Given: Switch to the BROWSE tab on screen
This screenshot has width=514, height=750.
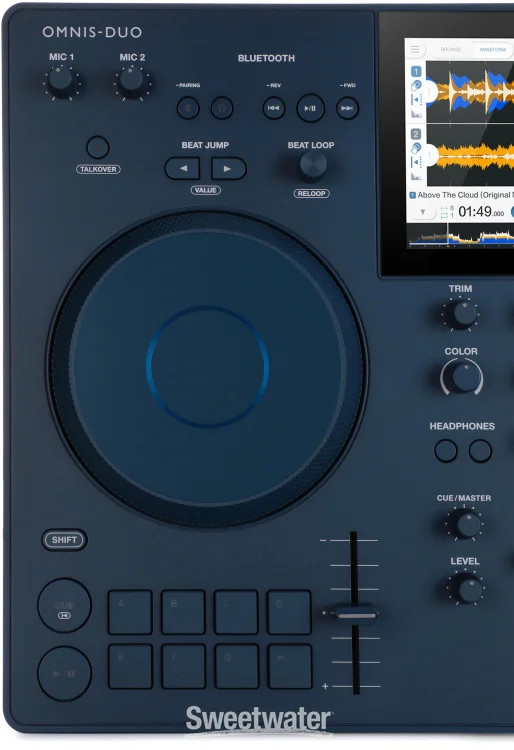Looking at the screenshot, I should [451, 50].
